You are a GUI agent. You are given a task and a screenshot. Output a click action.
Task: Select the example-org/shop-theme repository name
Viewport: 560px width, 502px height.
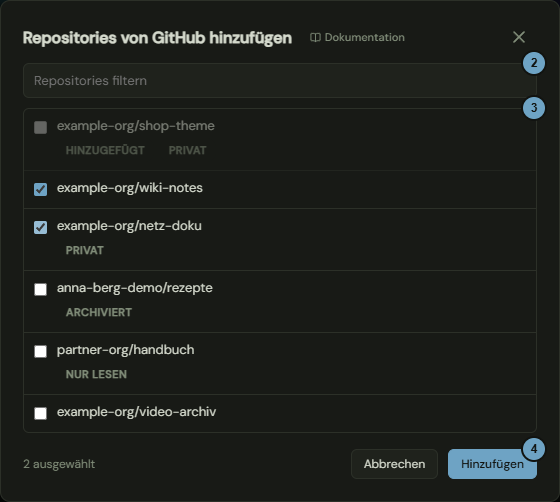tap(136, 126)
